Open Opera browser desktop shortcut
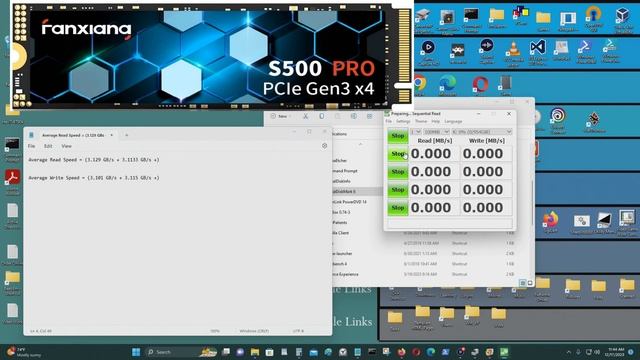The image size is (640, 360). [x=480, y=85]
